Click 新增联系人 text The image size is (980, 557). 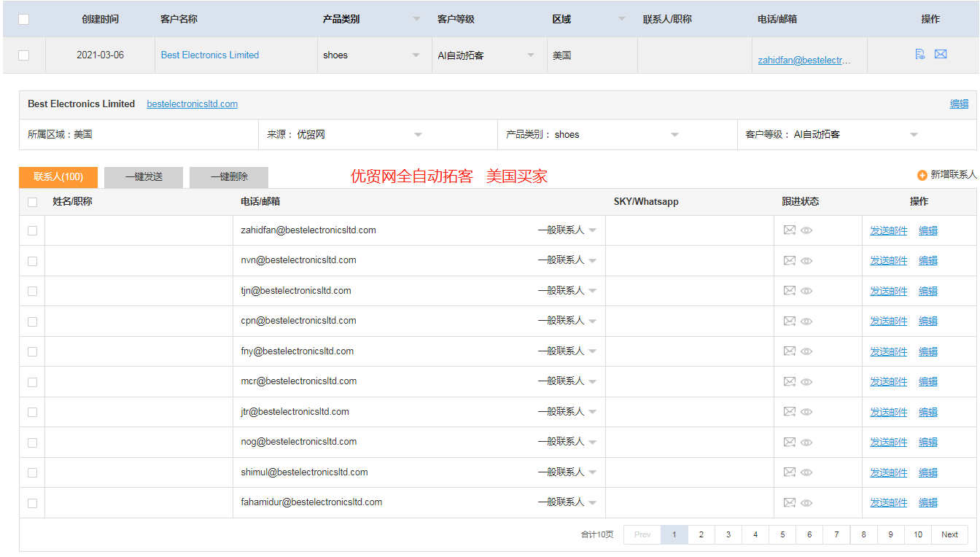[x=953, y=175]
